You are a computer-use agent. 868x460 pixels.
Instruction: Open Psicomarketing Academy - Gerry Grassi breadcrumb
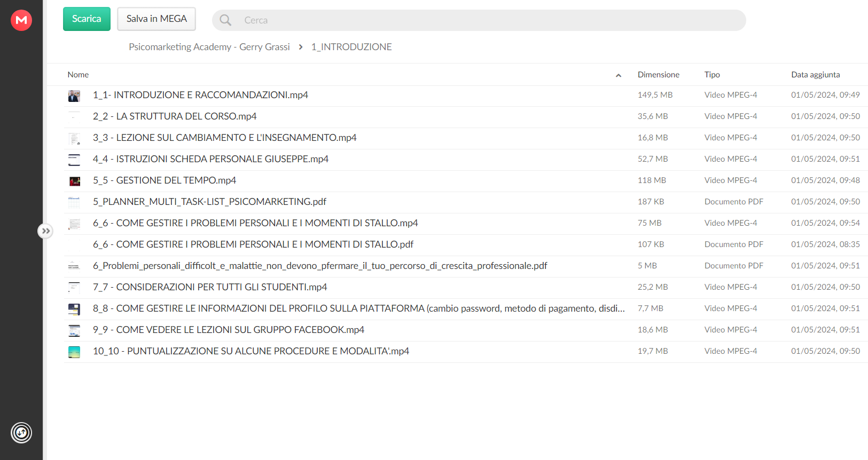pos(209,47)
